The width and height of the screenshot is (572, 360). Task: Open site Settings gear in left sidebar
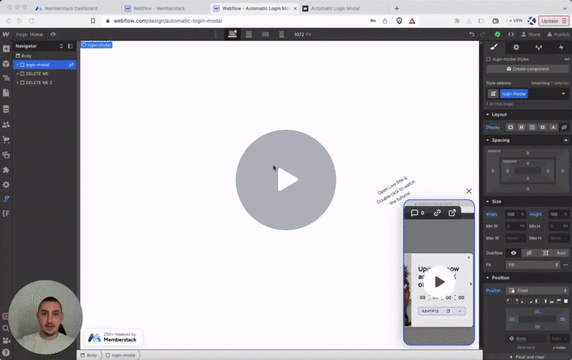6,185
